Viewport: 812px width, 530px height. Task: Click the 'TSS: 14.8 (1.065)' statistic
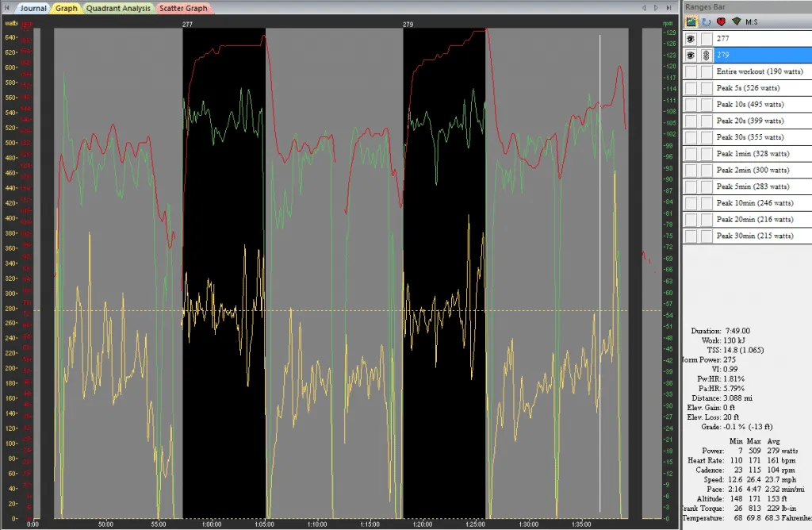click(x=735, y=350)
